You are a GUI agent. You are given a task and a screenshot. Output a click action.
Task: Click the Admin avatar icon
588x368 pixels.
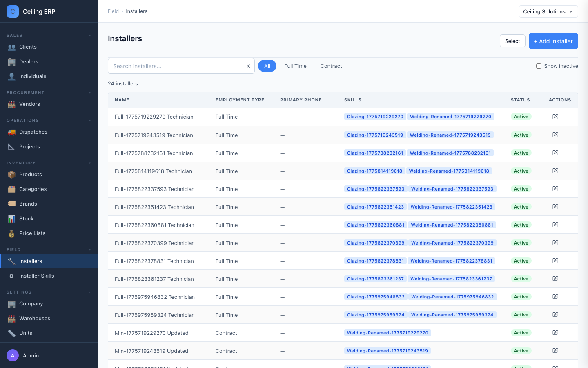tap(13, 355)
